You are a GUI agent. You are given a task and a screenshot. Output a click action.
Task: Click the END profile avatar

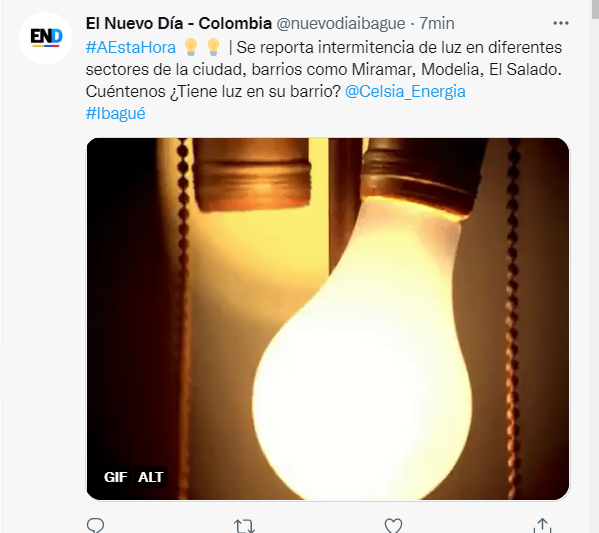coord(46,37)
